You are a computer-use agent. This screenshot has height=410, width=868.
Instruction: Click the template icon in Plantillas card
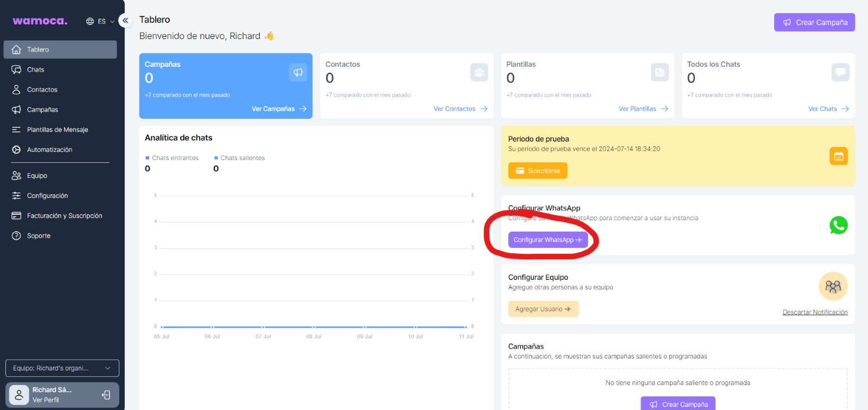pyautogui.click(x=660, y=72)
